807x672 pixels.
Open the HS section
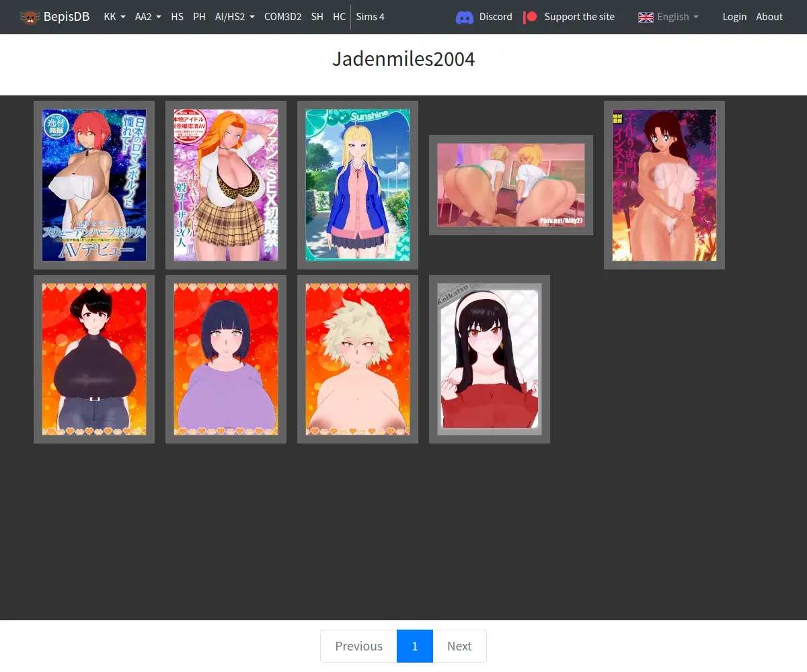coord(177,17)
